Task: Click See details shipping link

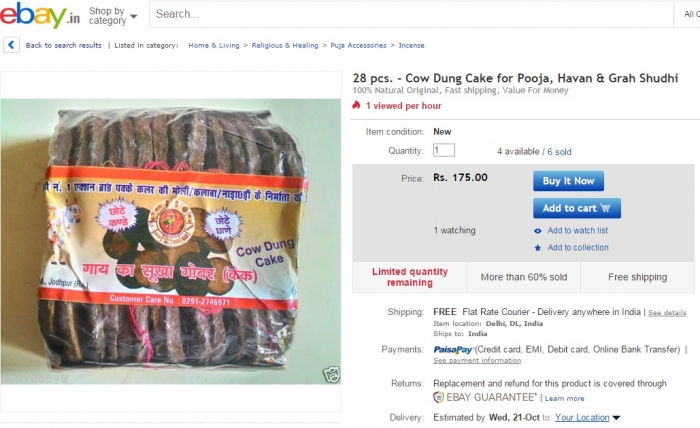Action: (x=667, y=313)
